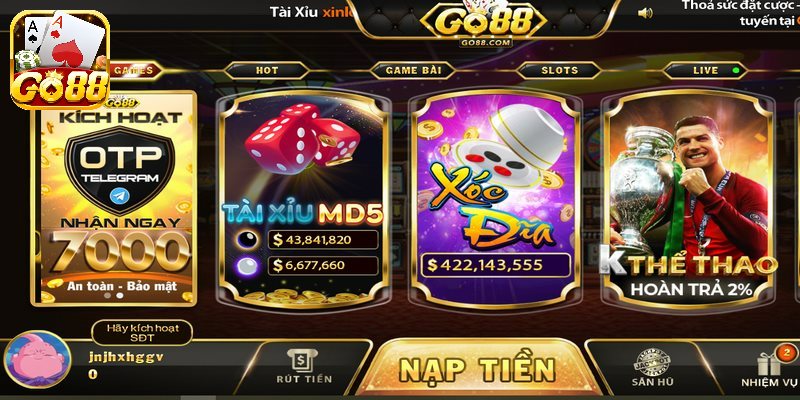Open the SLOTS tab

560,71
